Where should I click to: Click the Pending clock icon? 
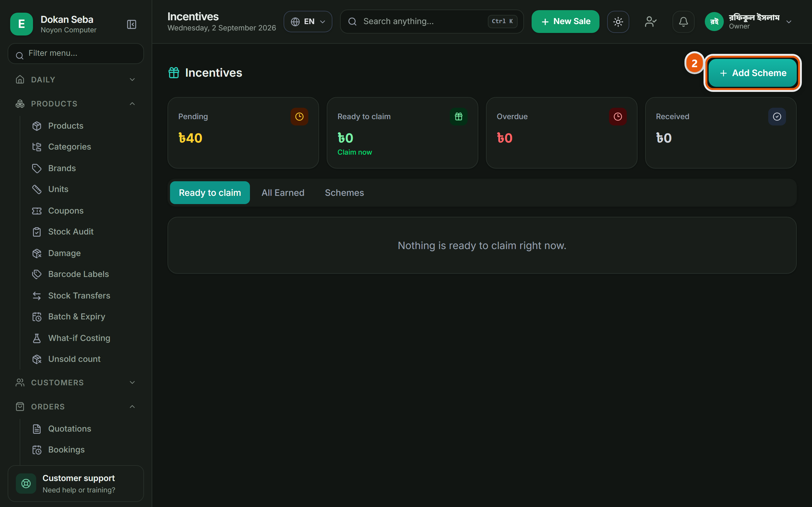point(299,116)
